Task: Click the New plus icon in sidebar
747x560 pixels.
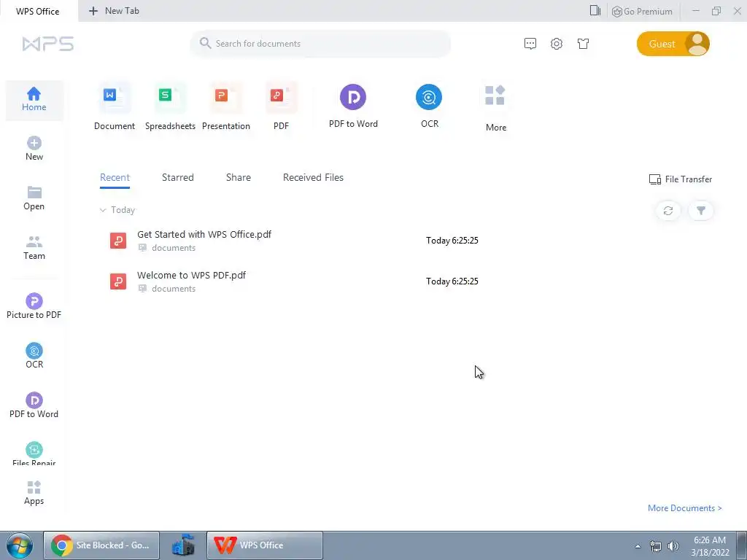Action: pos(34,143)
